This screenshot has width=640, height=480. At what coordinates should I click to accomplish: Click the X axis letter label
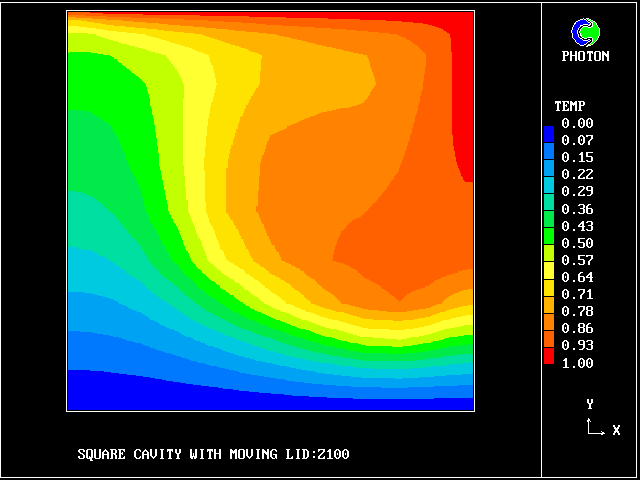[616, 430]
